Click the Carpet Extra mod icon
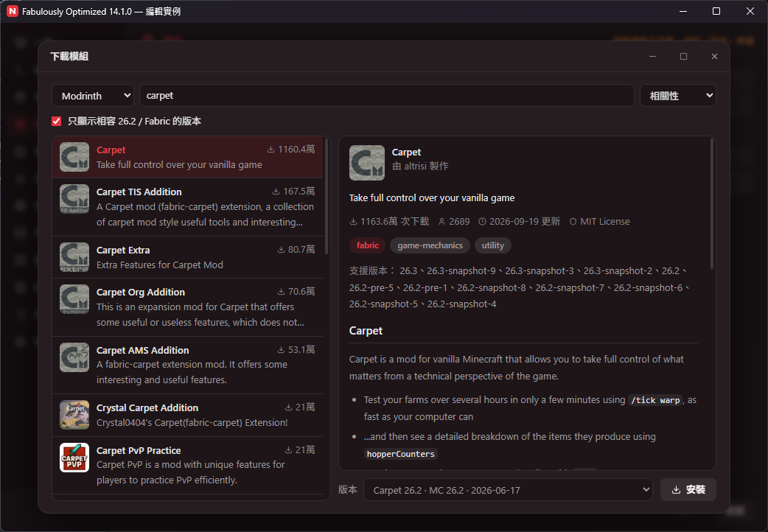The image size is (768, 532). coord(74,257)
